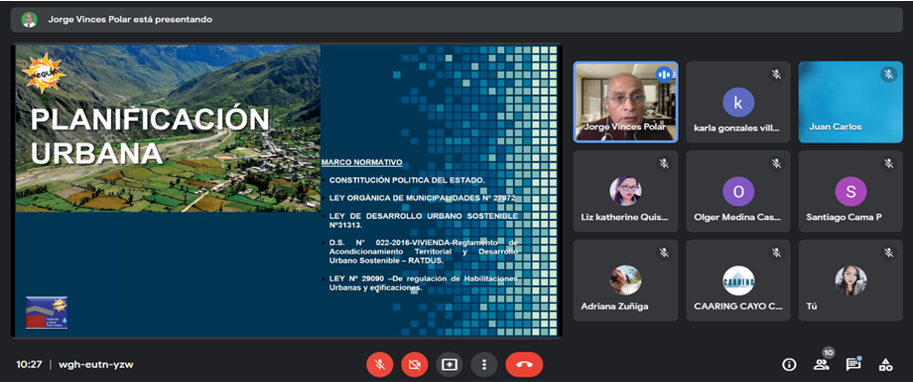Select your own tile labeled Tú

pyautogui.click(x=851, y=280)
